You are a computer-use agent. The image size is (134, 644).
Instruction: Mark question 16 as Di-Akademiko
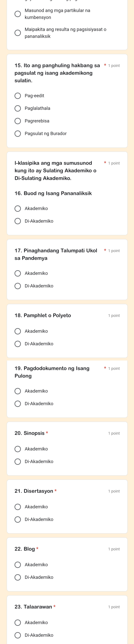pyautogui.click(x=18, y=221)
